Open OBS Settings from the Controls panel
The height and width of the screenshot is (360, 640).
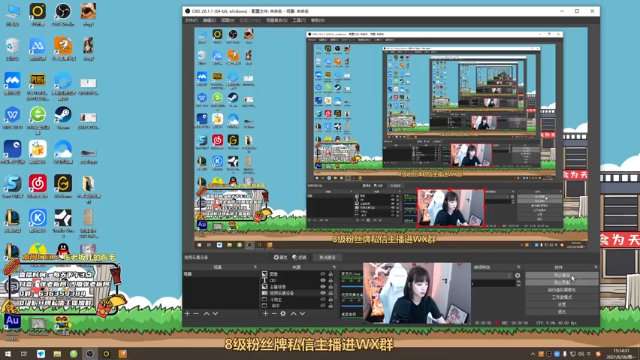(562, 304)
